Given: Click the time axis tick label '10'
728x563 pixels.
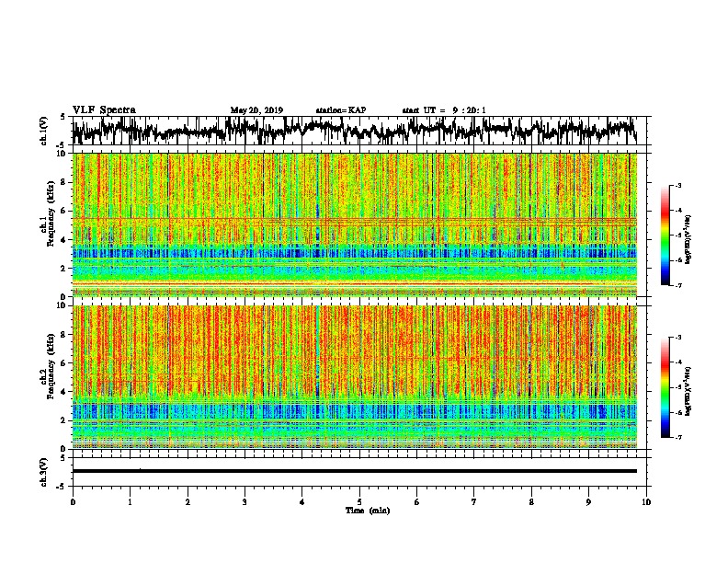Looking at the screenshot, I should tap(646, 502).
